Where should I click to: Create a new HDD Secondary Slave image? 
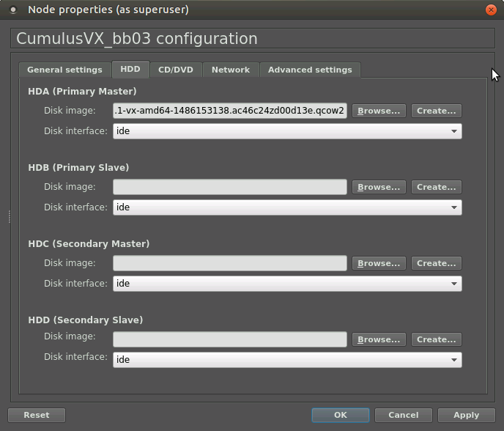point(437,339)
